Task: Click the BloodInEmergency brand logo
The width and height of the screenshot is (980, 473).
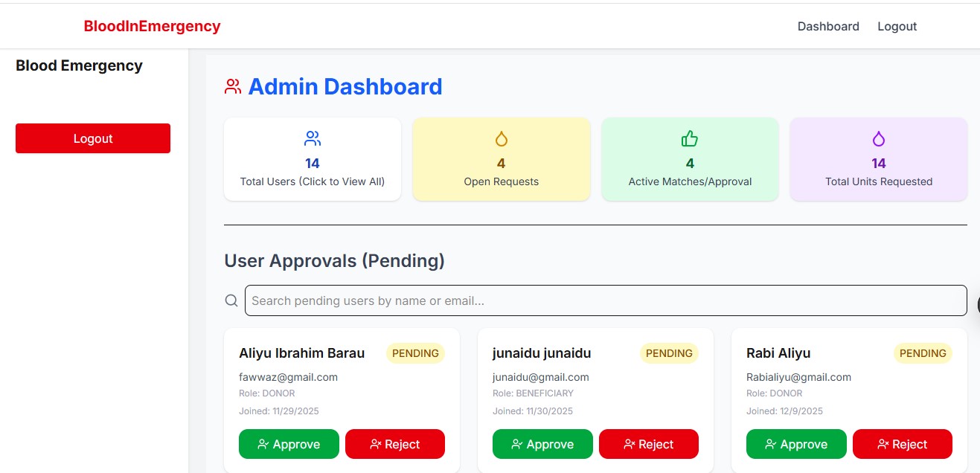Action: (152, 27)
